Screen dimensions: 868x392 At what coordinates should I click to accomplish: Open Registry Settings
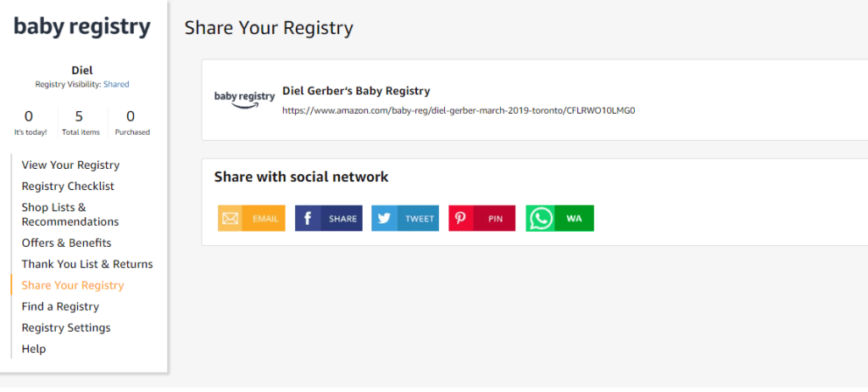tap(66, 328)
